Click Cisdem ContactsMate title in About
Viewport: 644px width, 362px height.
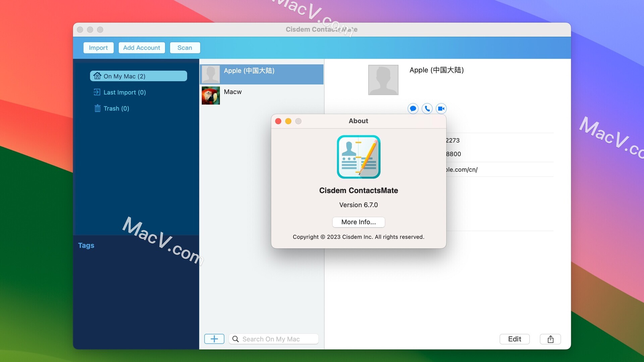coord(359,190)
